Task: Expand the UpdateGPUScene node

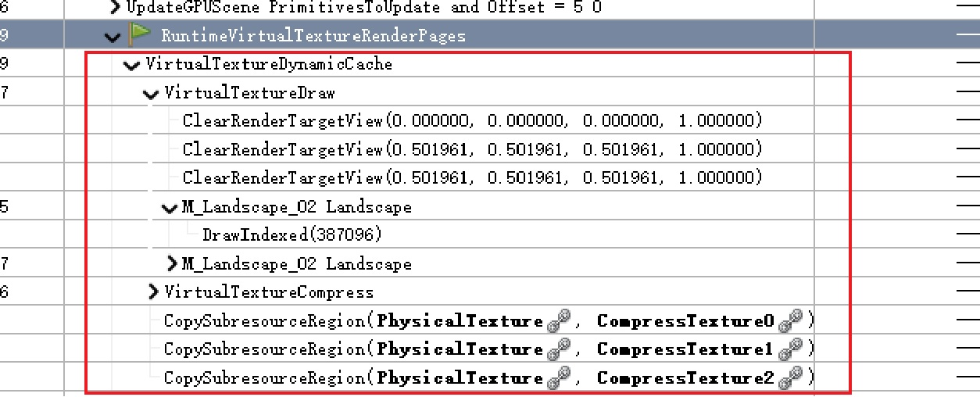Action: (116, 8)
